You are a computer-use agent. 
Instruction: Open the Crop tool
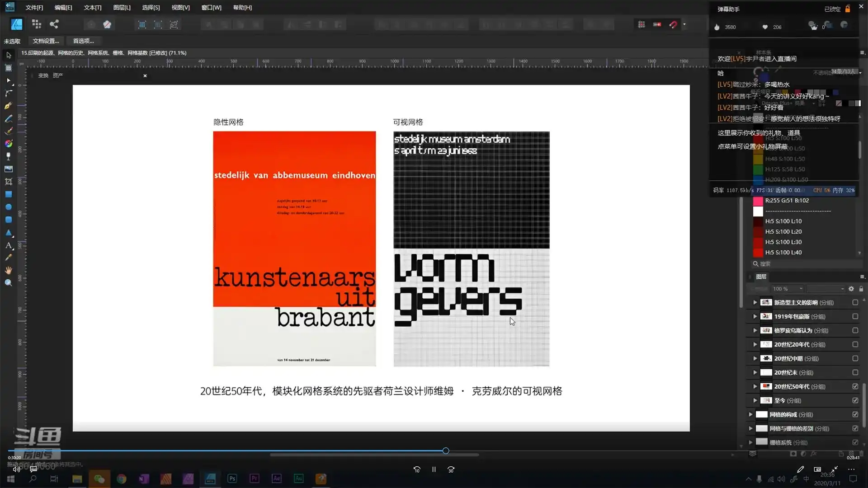coord(8,181)
